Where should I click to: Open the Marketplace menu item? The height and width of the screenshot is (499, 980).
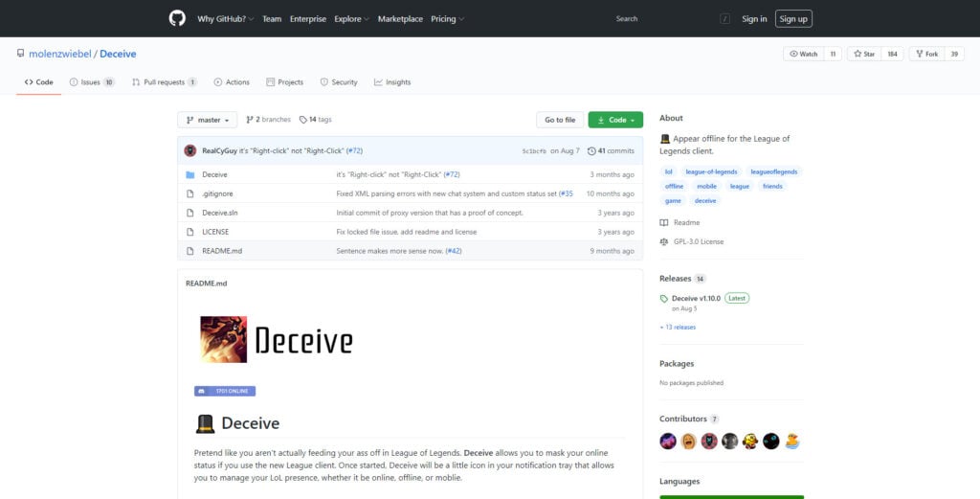coord(400,19)
